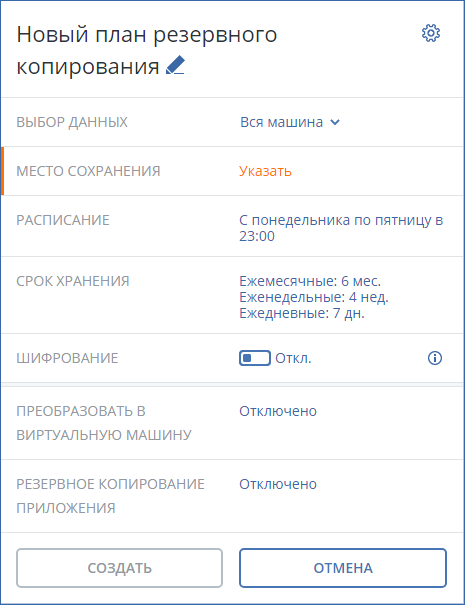Select the МЕСТО СОХРАНЕНИЯ row
Screen dimensions: 465x605
[x=232, y=171]
